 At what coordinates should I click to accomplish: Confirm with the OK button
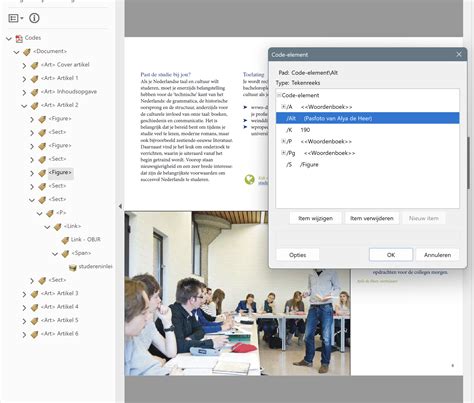tap(391, 255)
